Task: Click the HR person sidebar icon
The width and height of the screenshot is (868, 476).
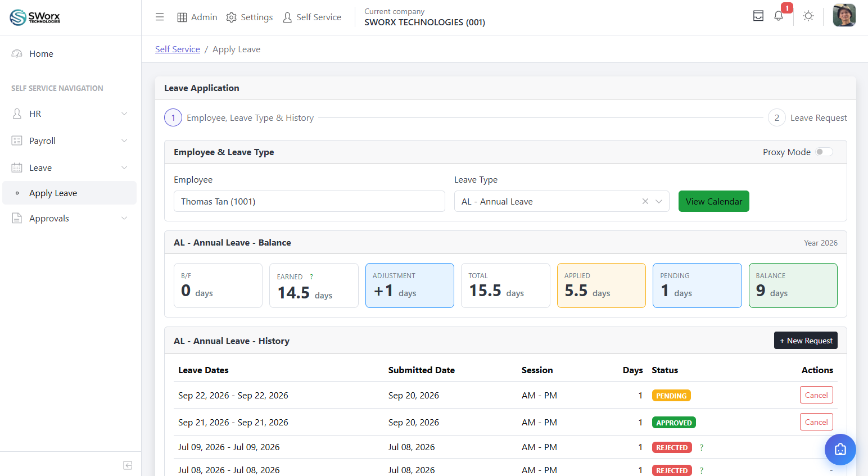Action: coord(17,114)
